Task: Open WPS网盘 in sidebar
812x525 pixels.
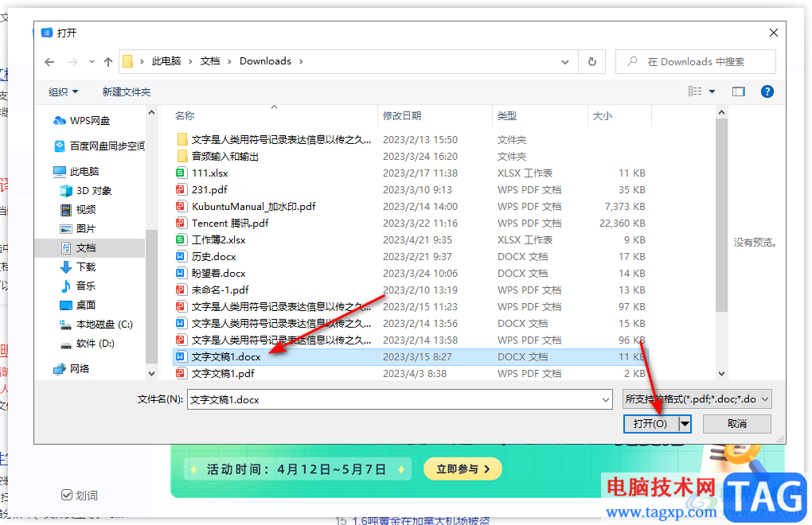Action: [82, 121]
